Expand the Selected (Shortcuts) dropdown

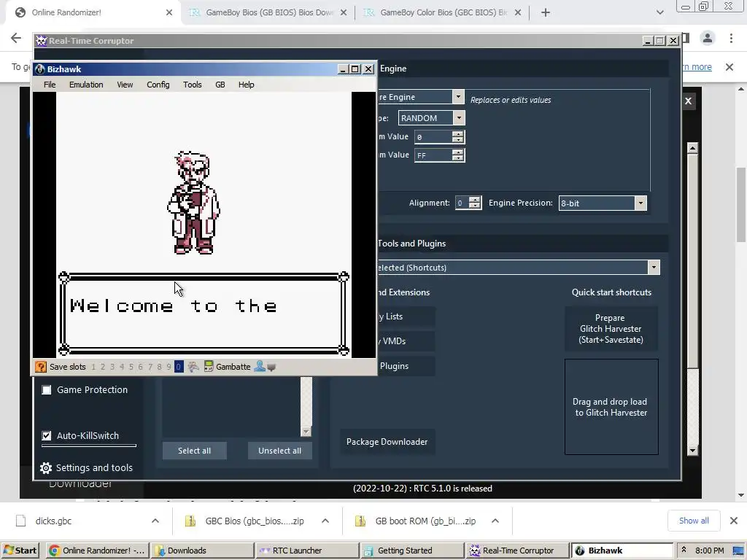click(654, 267)
